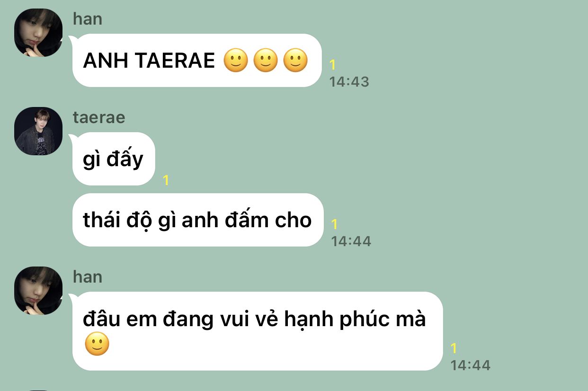Select the smiley emoji ending han's last message

coord(97,344)
